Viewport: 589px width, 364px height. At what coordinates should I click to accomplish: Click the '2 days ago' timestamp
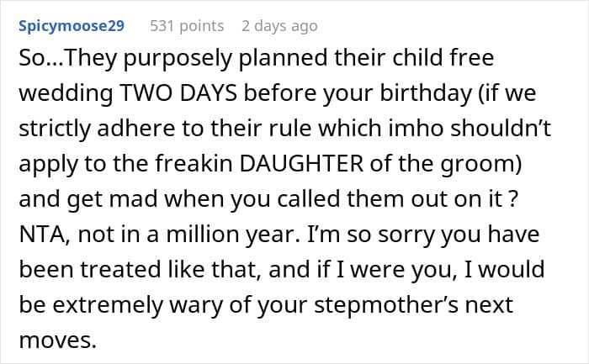point(279,26)
